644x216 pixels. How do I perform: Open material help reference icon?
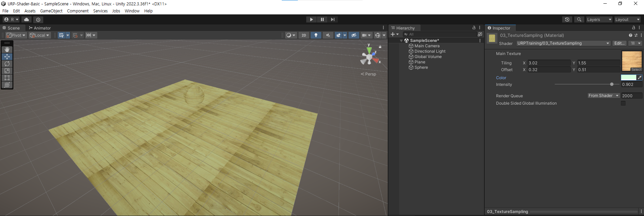(x=630, y=35)
